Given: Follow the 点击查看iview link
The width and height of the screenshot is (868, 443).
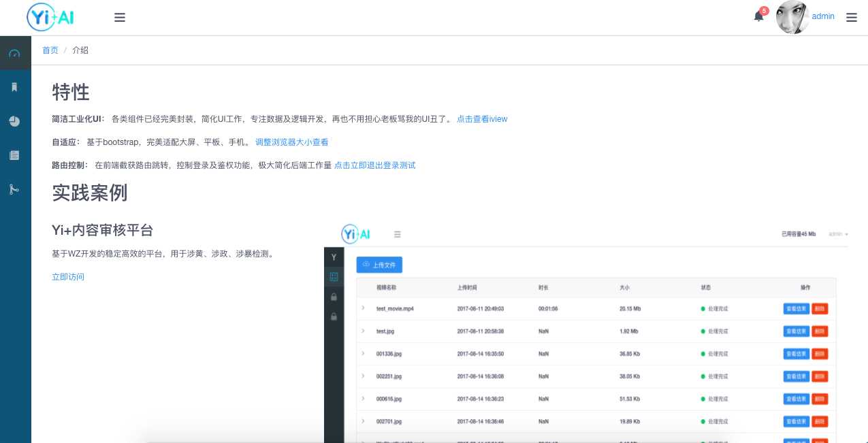Looking at the screenshot, I should point(482,119).
